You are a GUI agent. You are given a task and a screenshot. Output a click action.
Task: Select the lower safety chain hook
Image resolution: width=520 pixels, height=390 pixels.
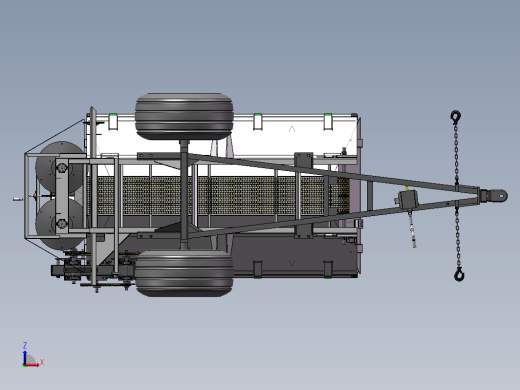point(459,274)
